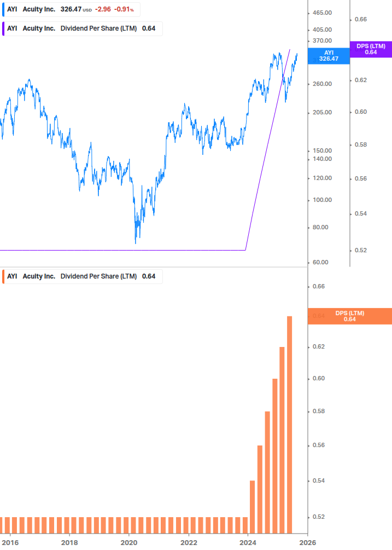The image size is (392, 550).
Task: Click the blue color marker of AYI legend
Action: point(3,9)
